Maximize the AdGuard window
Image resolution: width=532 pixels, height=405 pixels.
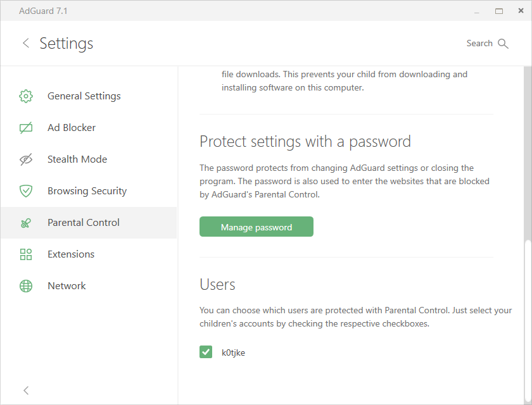pyautogui.click(x=499, y=11)
